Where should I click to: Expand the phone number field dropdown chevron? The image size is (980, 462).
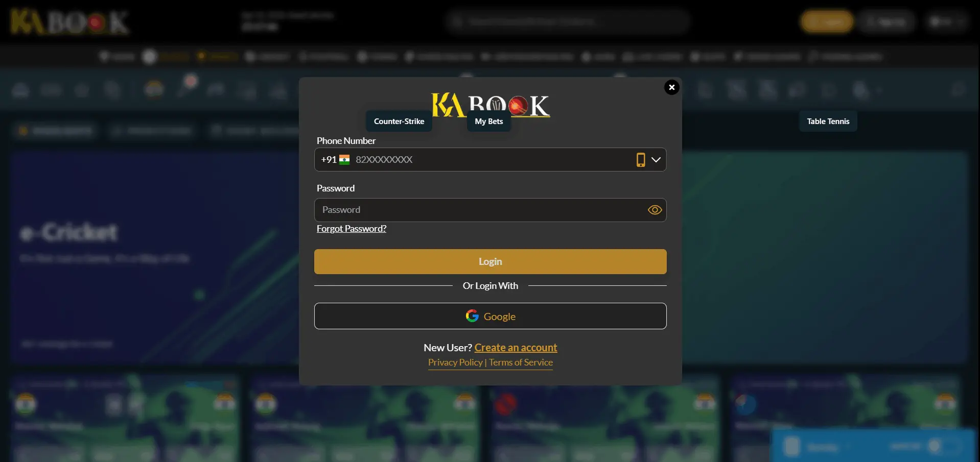point(656,160)
